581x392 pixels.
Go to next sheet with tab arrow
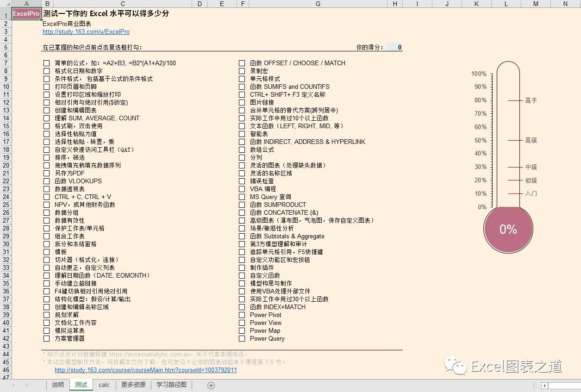[x=26, y=385]
